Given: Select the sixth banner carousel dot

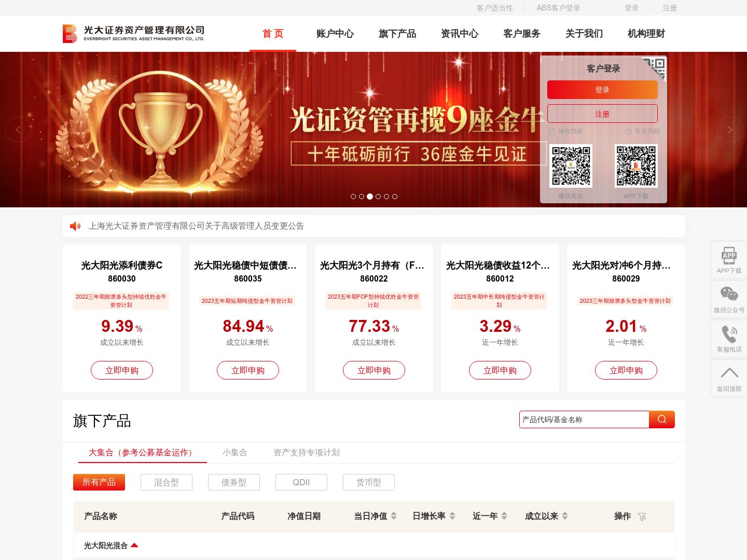Looking at the screenshot, I should (395, 197).
